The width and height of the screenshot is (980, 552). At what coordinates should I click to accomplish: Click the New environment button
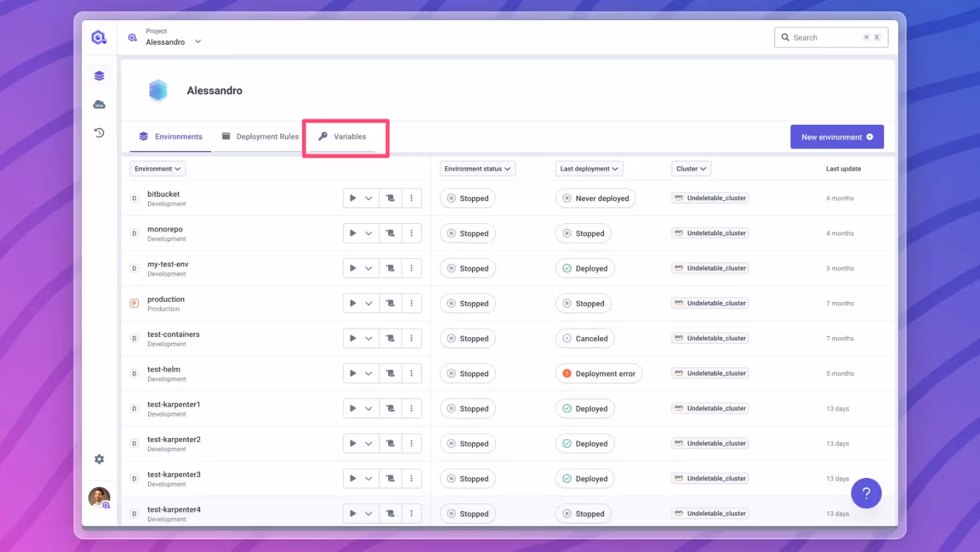837,137
